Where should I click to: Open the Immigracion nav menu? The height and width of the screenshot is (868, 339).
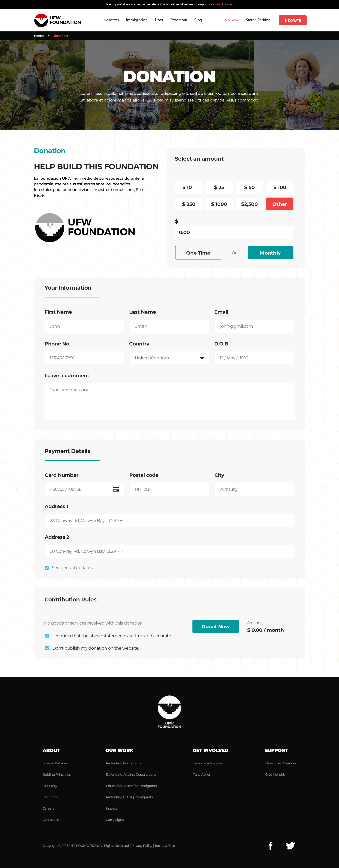coord(137,20)
